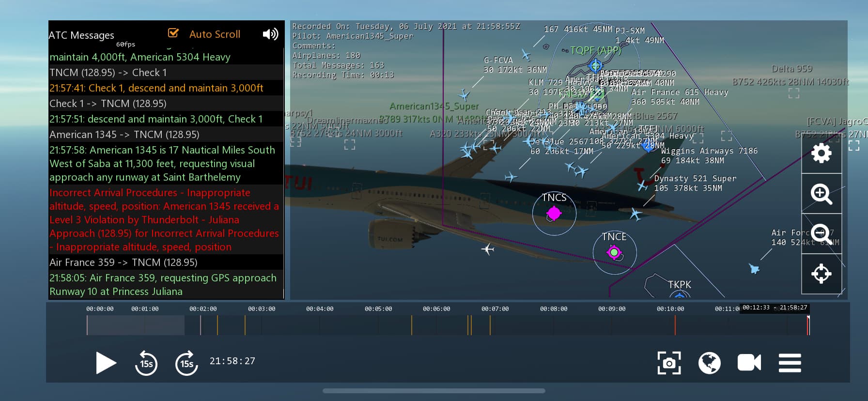Viewport: 868px width, 401px height.
Task: Click the ATC Messages panel title
Action: [x=81, y=35]
